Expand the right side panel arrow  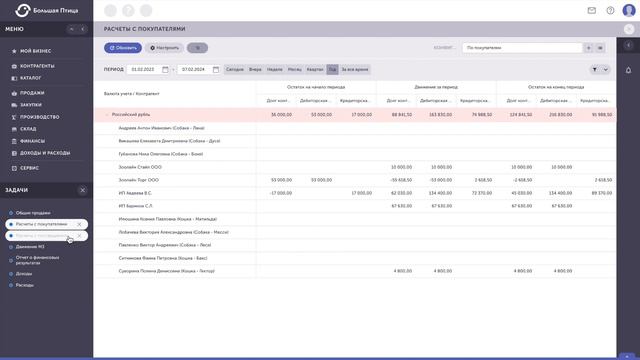click(629, 45)
